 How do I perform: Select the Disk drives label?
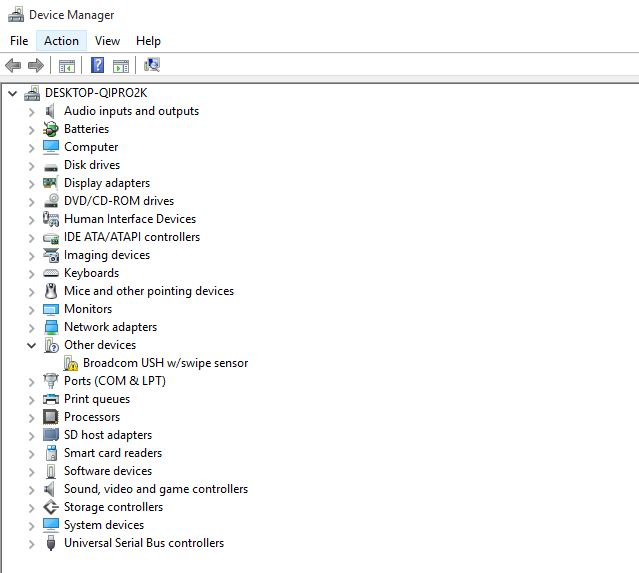point(92,165)
